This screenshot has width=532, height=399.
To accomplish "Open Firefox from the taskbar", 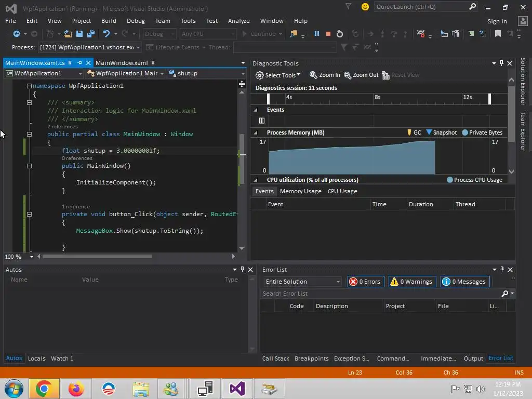I will 76,389.
